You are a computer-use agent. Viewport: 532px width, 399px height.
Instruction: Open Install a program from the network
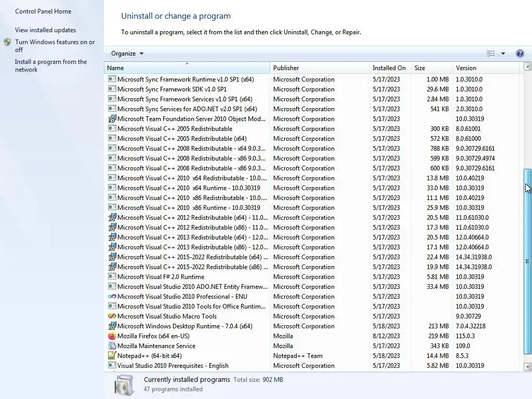coord(51,65)
